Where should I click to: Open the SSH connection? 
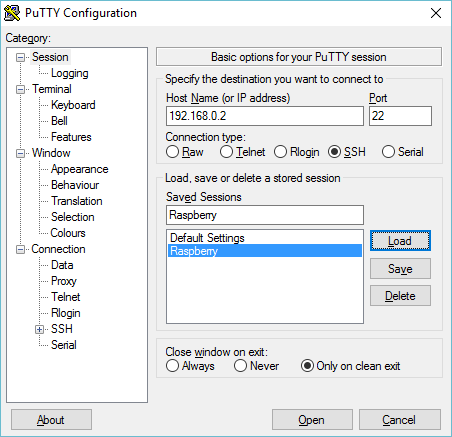312,420
